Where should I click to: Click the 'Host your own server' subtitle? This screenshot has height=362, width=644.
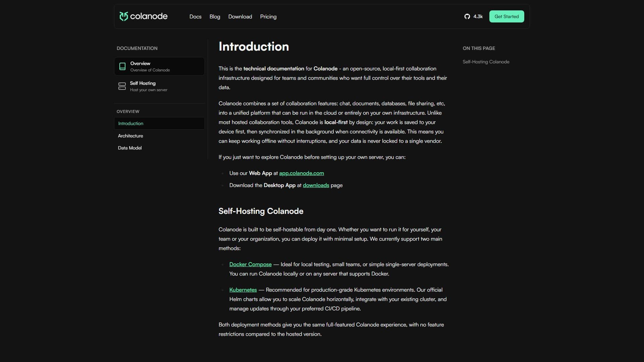coord(149,90)
